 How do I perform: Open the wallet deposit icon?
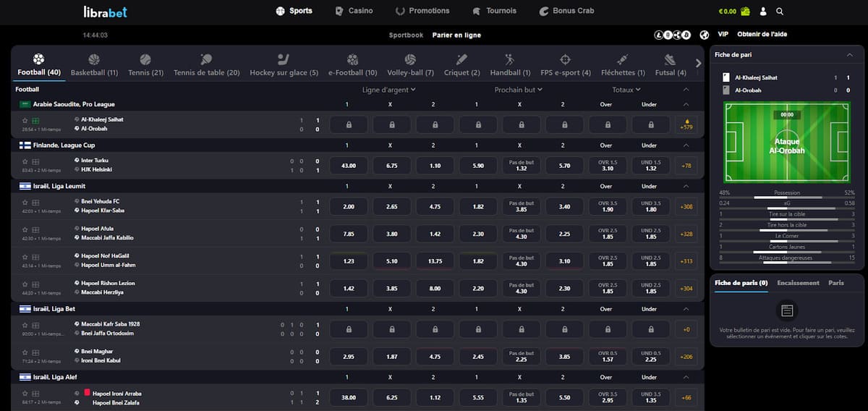(745, 11)
